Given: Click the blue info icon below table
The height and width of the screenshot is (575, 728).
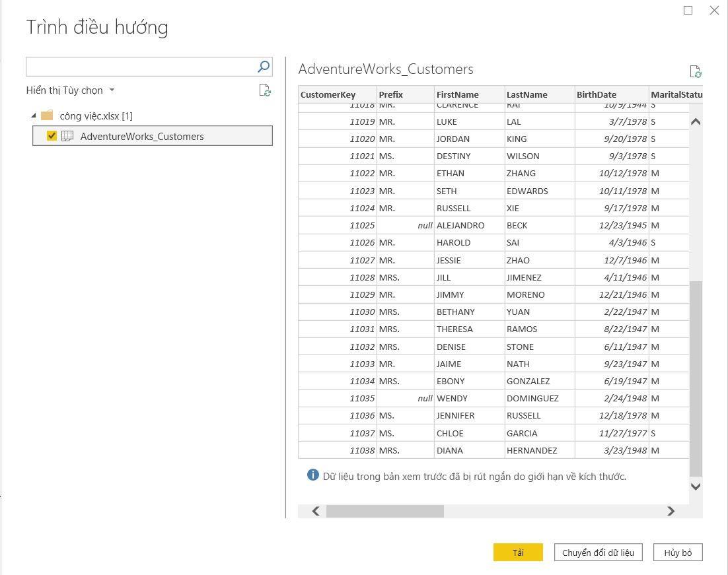Looking at the screenshot, I should [313, 475].
